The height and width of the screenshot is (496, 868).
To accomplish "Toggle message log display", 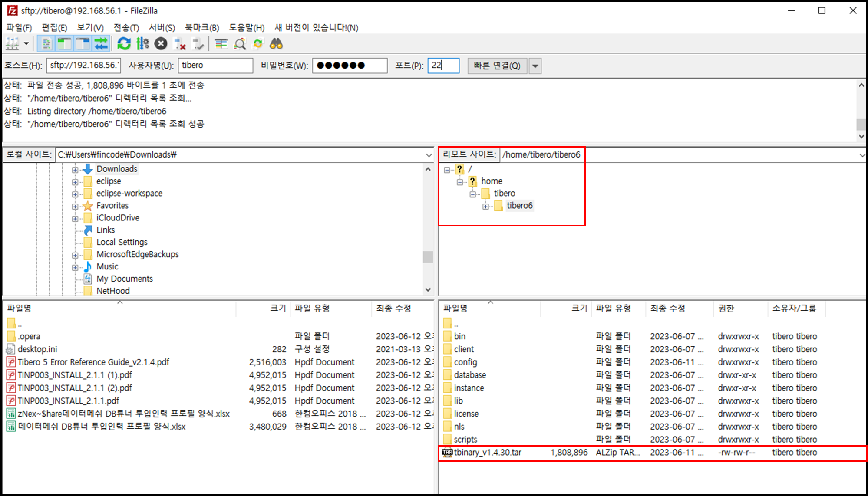I will 46,44.
